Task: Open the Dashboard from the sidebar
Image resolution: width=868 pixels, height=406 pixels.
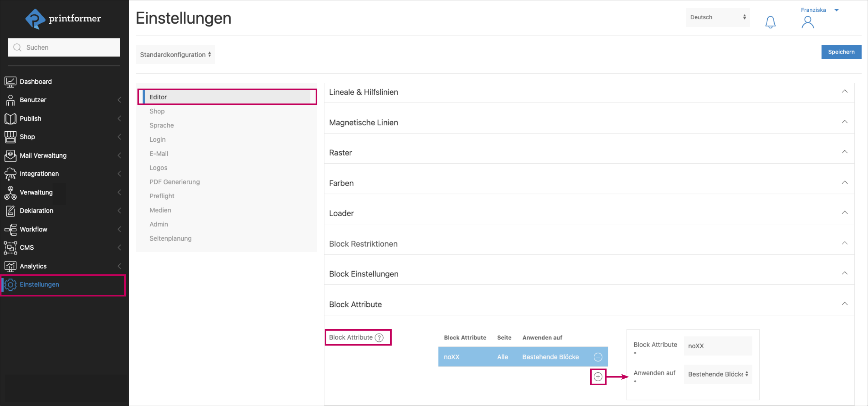Action: (35, 82)
